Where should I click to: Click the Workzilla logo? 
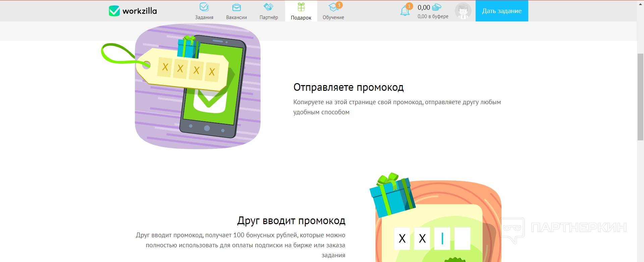pos(133,11)
